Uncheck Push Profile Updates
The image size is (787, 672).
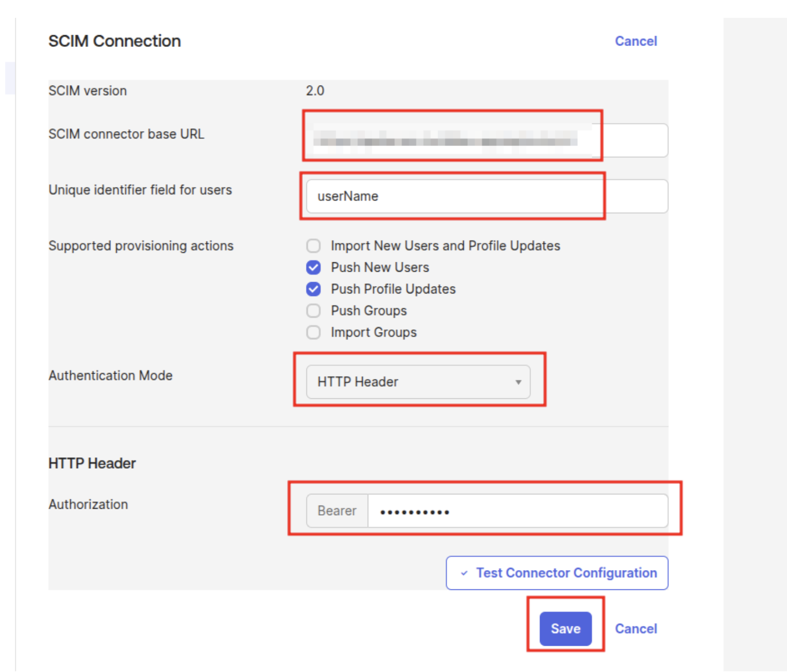pos(313,289)
